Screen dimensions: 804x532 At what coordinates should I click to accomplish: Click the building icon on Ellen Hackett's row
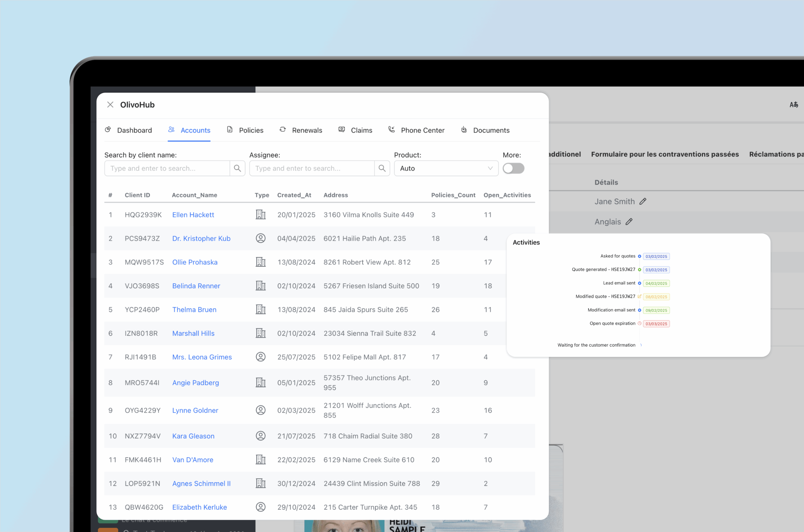tap(261, 214)
